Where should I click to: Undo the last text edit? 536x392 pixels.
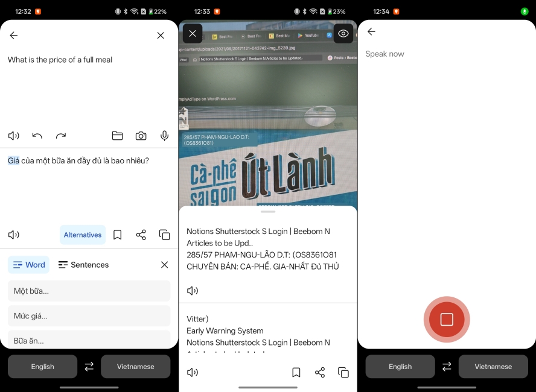pos(37,136)
